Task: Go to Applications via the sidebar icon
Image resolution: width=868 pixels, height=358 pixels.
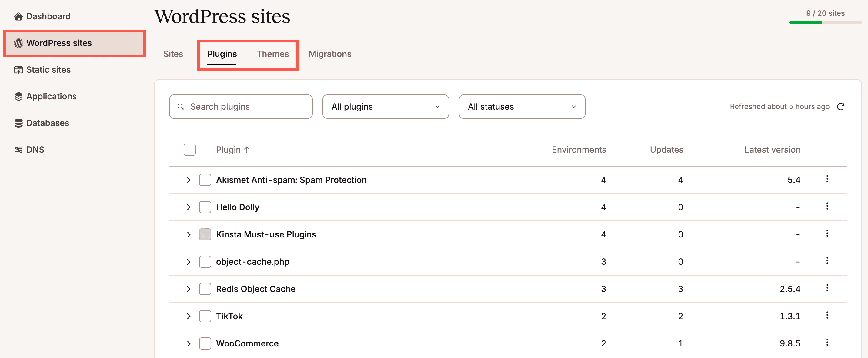Action: 51,96
